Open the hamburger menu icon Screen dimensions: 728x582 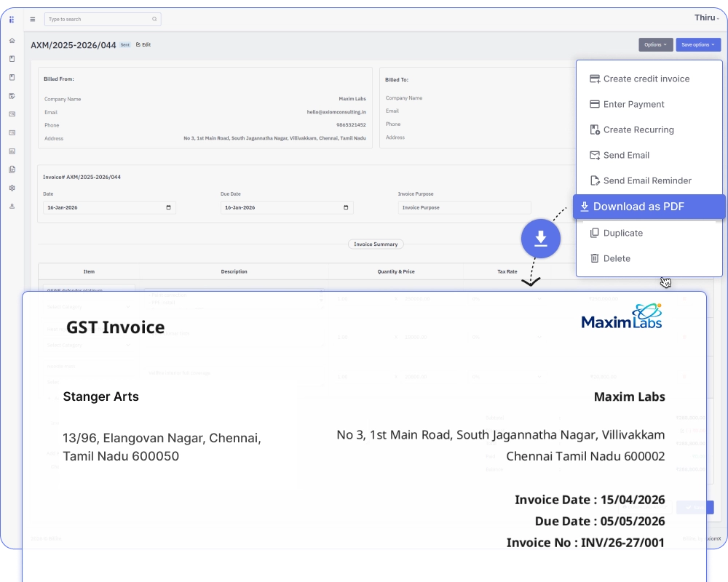click(33, 20)
